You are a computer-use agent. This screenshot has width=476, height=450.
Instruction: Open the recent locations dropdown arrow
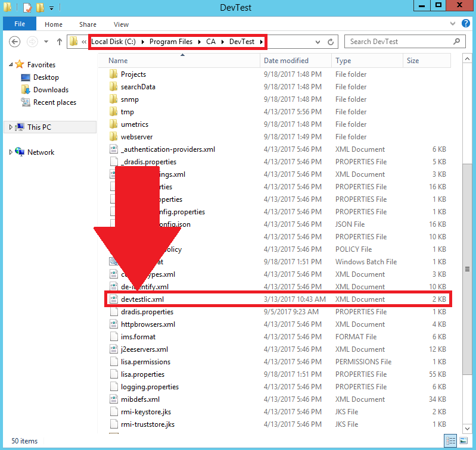pyautogui.click(x=46, y=42)
